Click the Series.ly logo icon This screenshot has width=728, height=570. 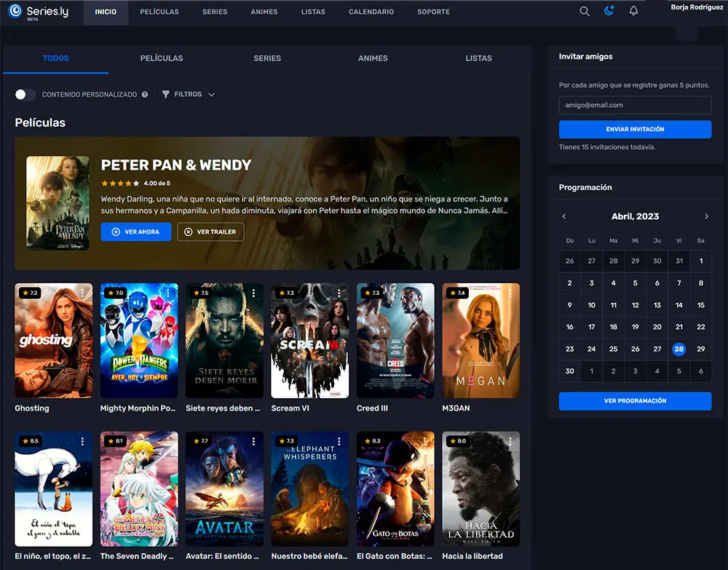tap(15, 11)
